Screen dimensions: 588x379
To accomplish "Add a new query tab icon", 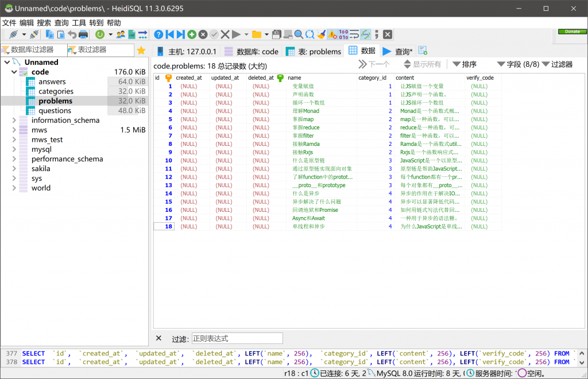I will [423, 51].
